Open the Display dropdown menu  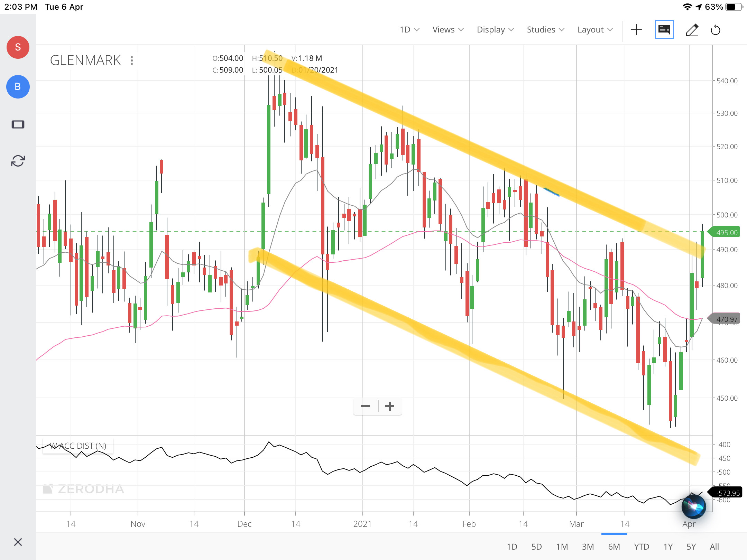(x=495, y=30)
